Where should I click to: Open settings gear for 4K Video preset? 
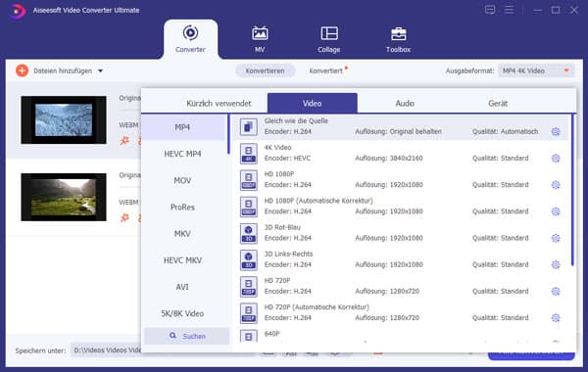click(x=556, y=159)
